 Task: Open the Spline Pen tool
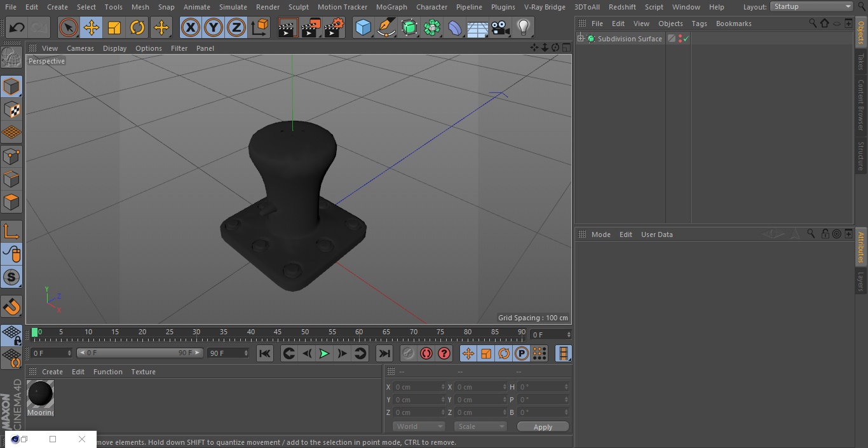coord(386,27)
